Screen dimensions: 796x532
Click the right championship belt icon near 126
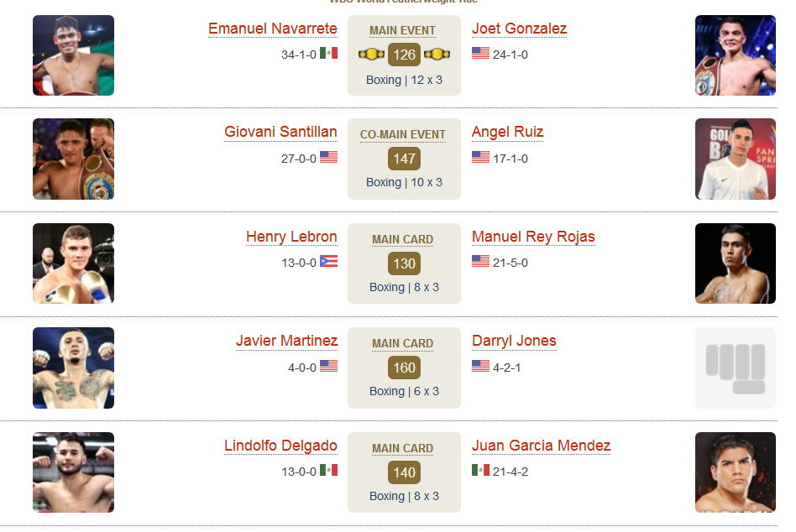point(437,54)
